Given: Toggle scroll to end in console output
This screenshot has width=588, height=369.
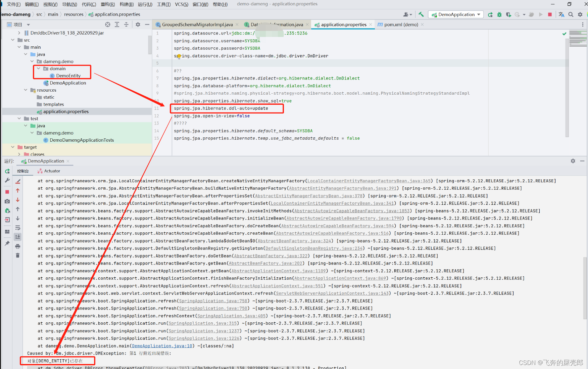Looking at the screenshot, I should [18, 236].
